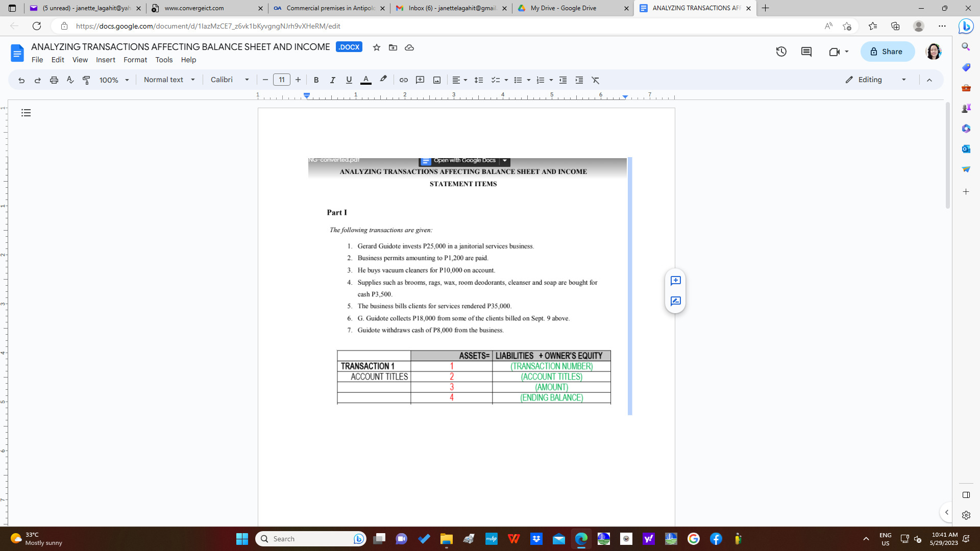Click the Share button

click(x=887, y=52)
